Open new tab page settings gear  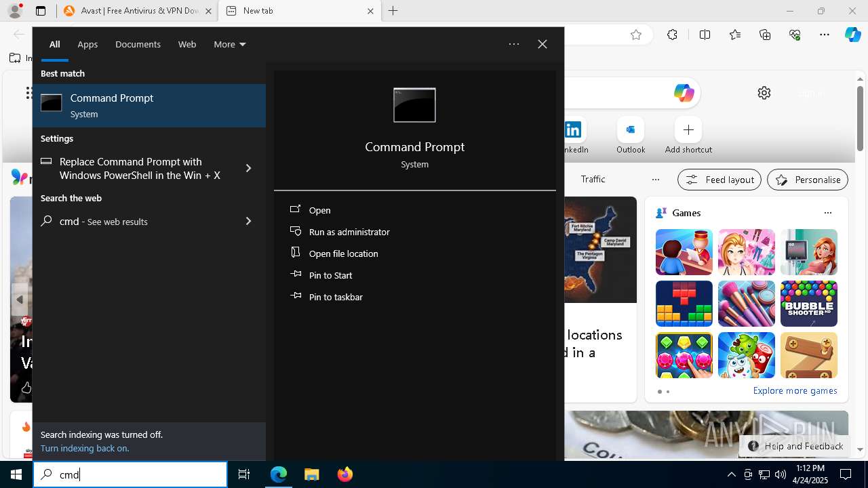point(764,93)
